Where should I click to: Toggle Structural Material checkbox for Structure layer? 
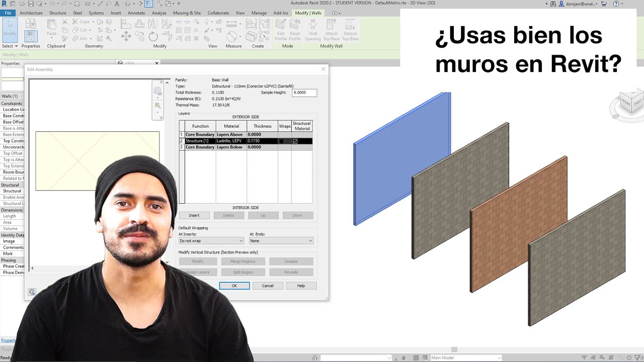295,141
